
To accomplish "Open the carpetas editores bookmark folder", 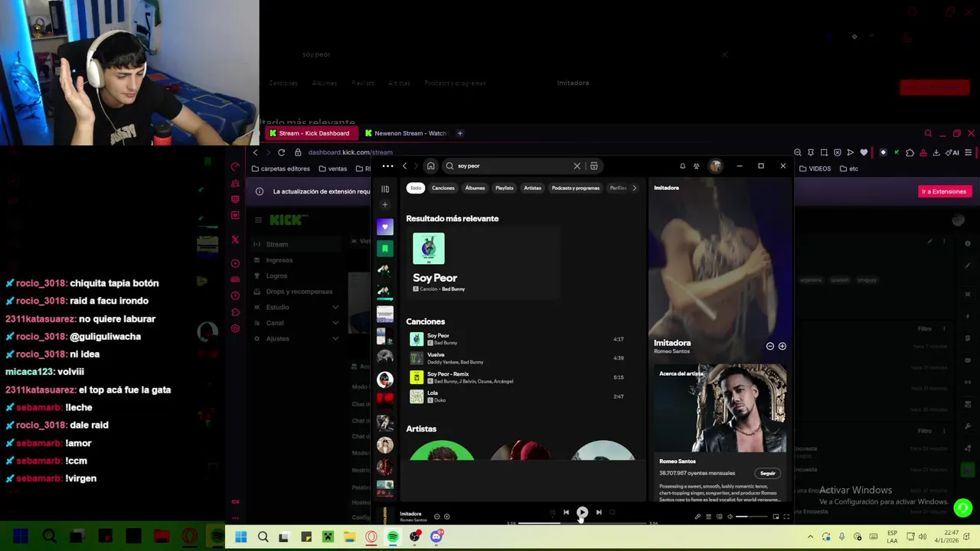I will point(280,168).
